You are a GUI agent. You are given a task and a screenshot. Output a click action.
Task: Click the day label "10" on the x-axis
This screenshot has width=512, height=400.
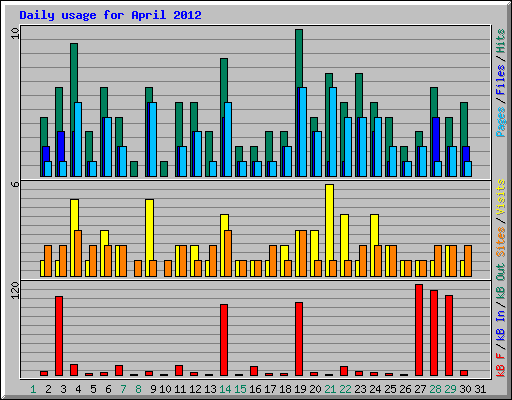[165, 389]
